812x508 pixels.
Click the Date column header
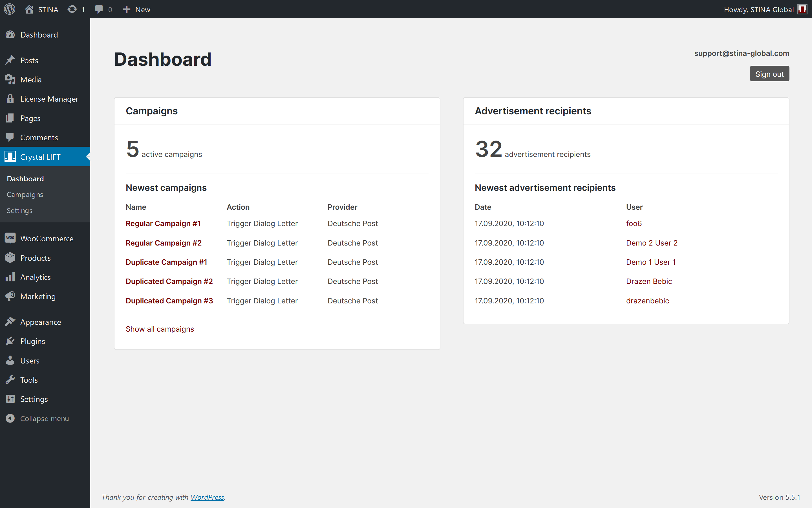coord(483,207)
